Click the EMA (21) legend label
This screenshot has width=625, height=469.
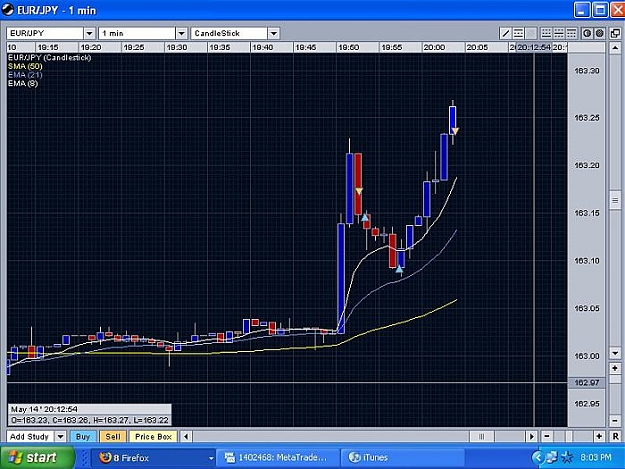[x=25, y=75]
